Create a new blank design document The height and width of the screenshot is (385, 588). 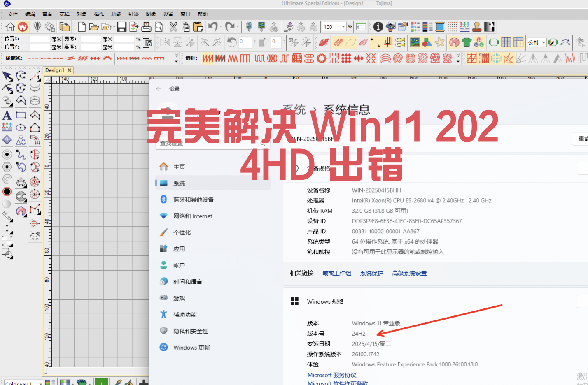tap(82, 27)
